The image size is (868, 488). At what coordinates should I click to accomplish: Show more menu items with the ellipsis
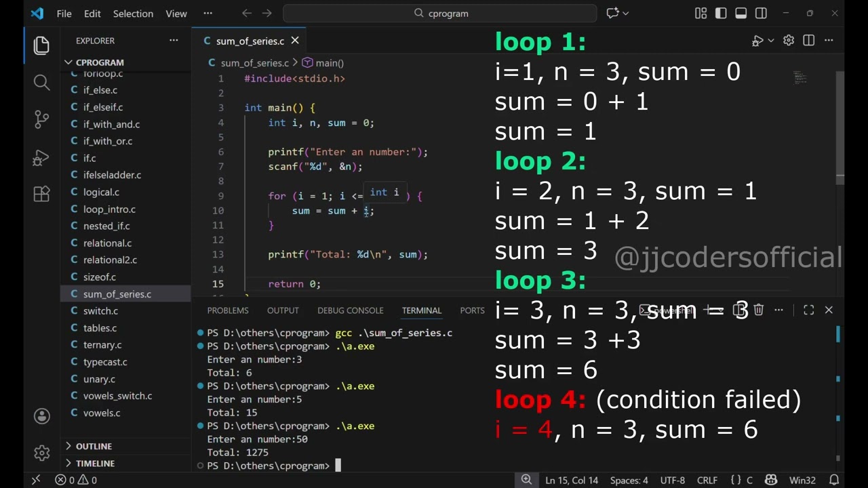coord(208,14)
